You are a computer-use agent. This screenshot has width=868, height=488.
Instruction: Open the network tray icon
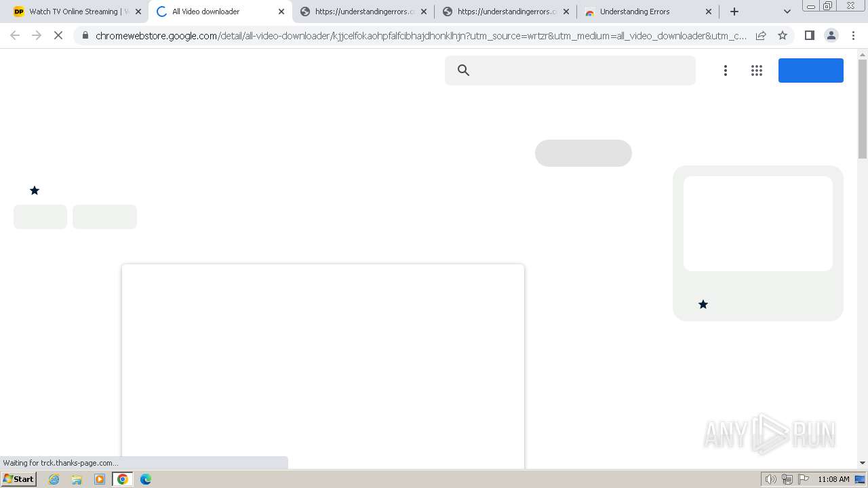[787, 479]
